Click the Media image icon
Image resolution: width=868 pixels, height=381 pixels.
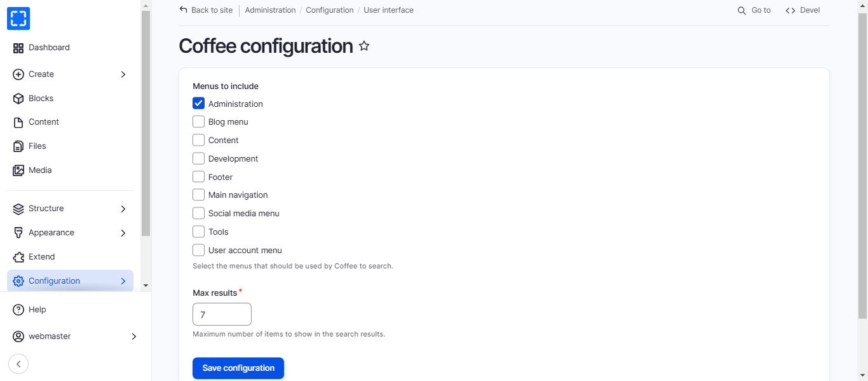click(18, 170)
